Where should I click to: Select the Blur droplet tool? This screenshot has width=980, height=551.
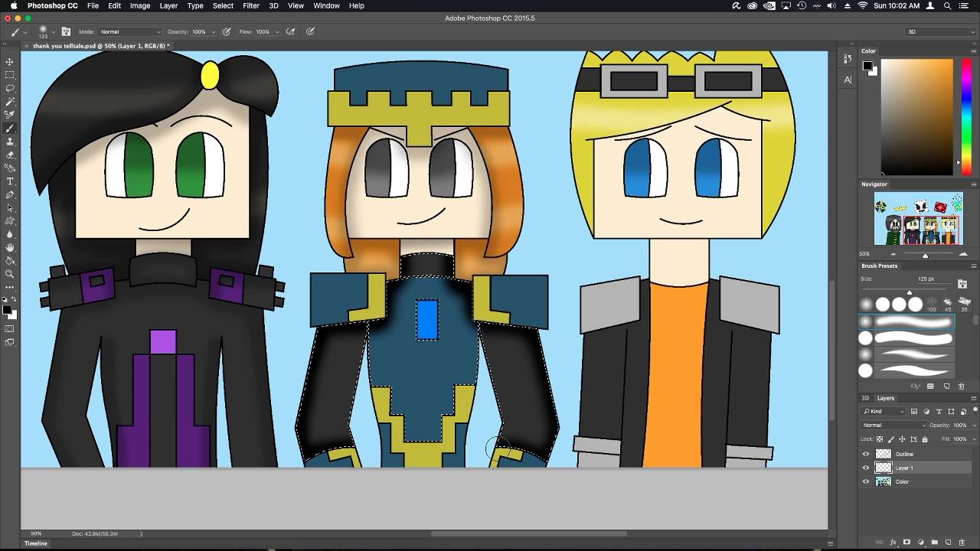(10, 234)
